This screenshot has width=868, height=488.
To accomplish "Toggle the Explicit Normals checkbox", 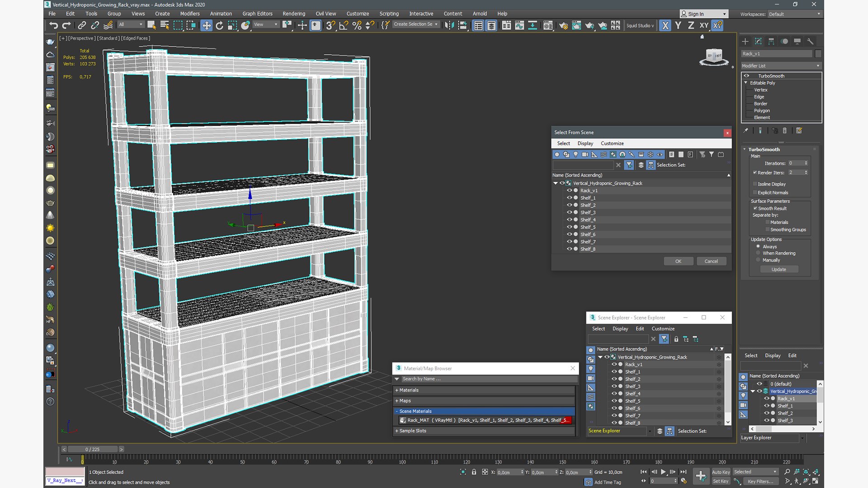I will [x=755, y=192].
